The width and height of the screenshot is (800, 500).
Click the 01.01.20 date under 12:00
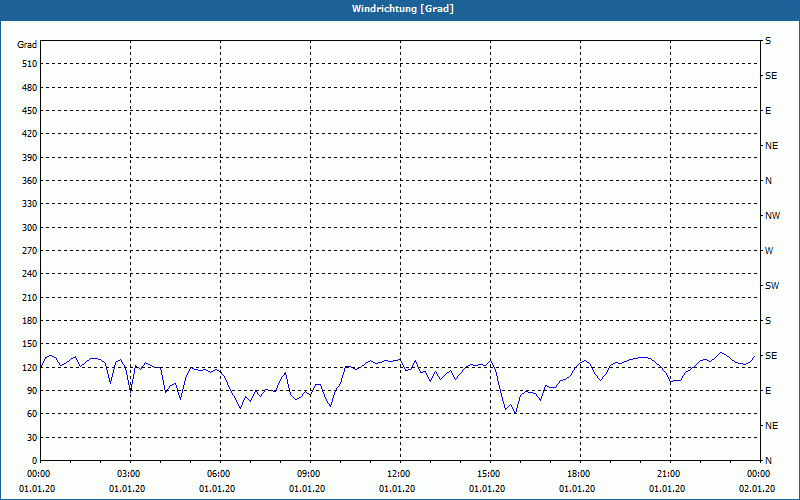pyautogui.click(x=397, y=489)
